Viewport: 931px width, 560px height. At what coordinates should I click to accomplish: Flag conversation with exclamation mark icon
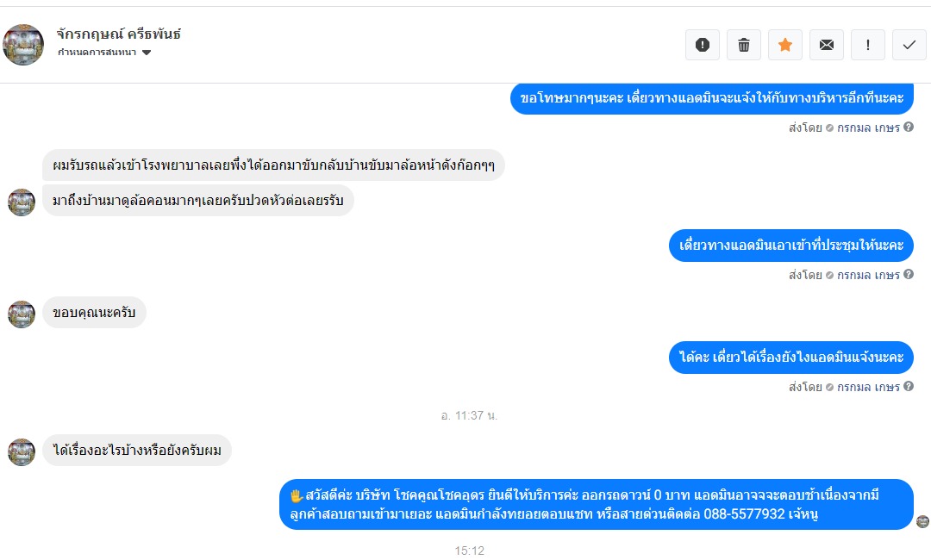click(868, 45)
